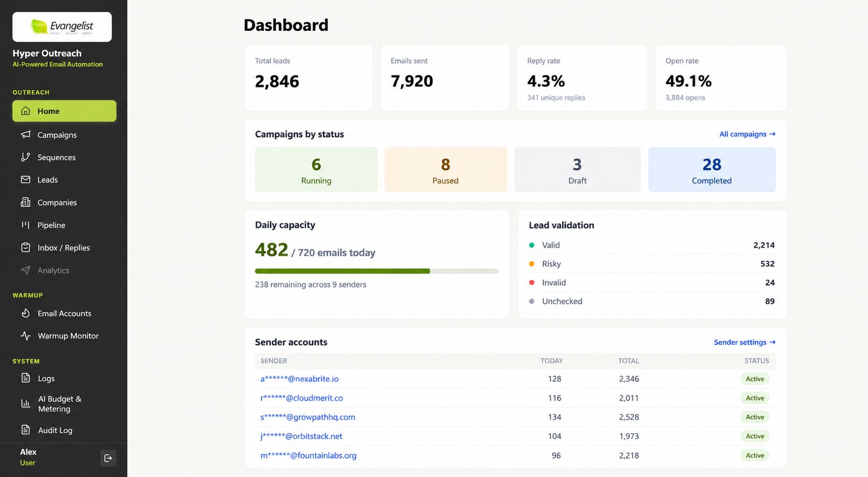Image resolution: width=868 pixels, height=477 pixels.
Task: Open sender a******@nexabrite.io
Action: tap(299, 379)
